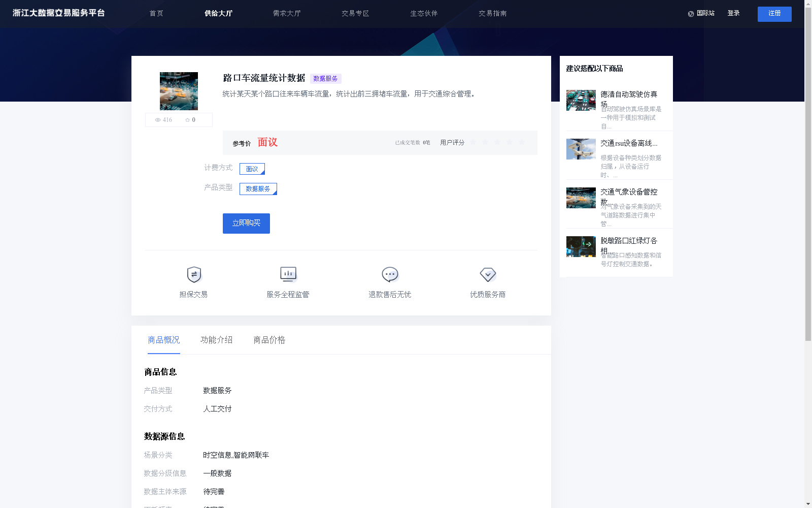Click the 担保交易 shield icon
Image resolution: width=812 pixels, height=508 pixels.
[194, 275]
